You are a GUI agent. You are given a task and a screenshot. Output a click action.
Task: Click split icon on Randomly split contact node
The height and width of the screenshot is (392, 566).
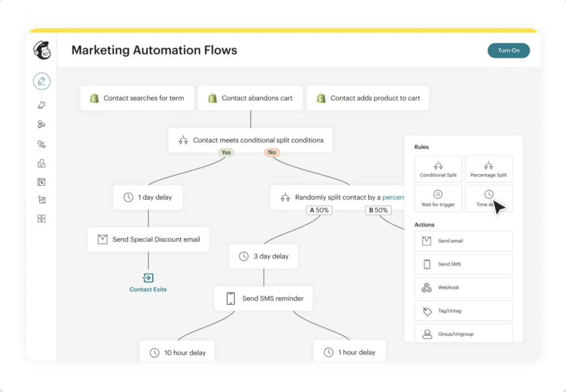click(285, 197)
